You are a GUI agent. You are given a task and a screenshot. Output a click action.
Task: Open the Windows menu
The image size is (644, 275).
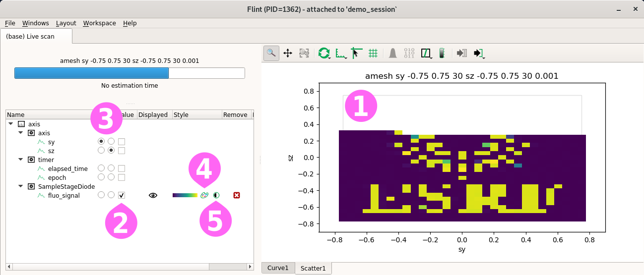36,23
